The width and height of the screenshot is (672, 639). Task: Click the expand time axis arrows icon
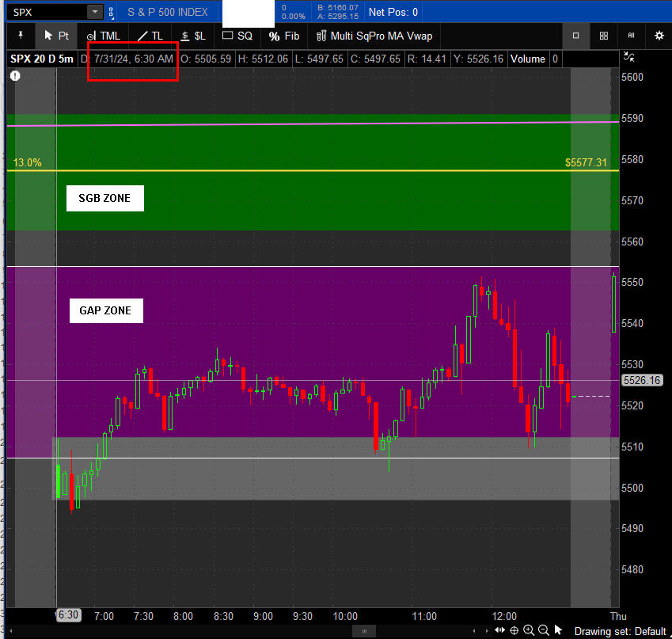pyautogui.click(x=499, y=630)
